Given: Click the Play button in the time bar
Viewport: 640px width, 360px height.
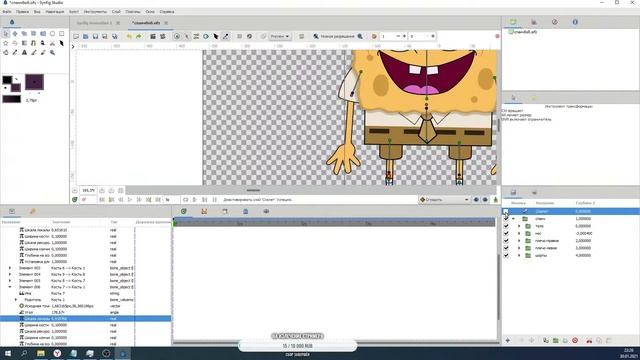Looking at the screenshot, I should pos(130,200).
